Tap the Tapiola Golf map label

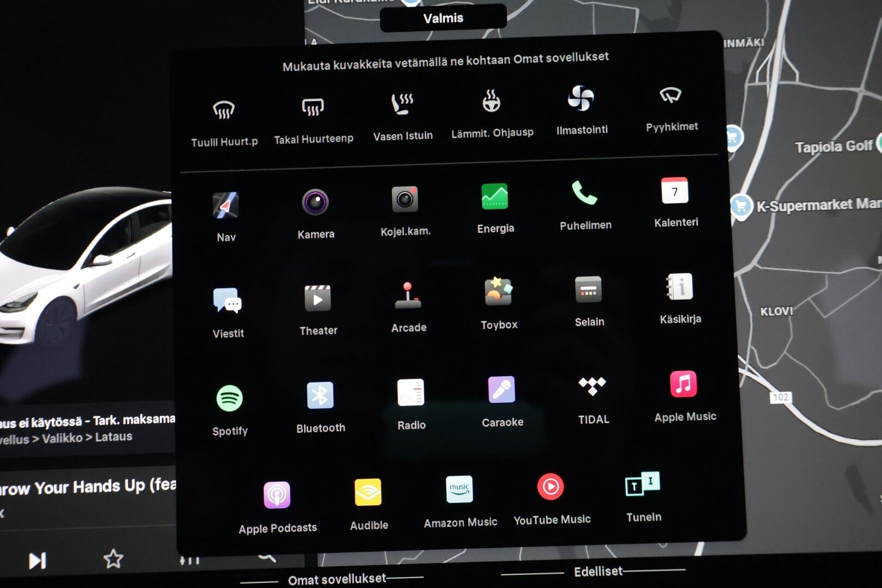[x=834, y=146]
